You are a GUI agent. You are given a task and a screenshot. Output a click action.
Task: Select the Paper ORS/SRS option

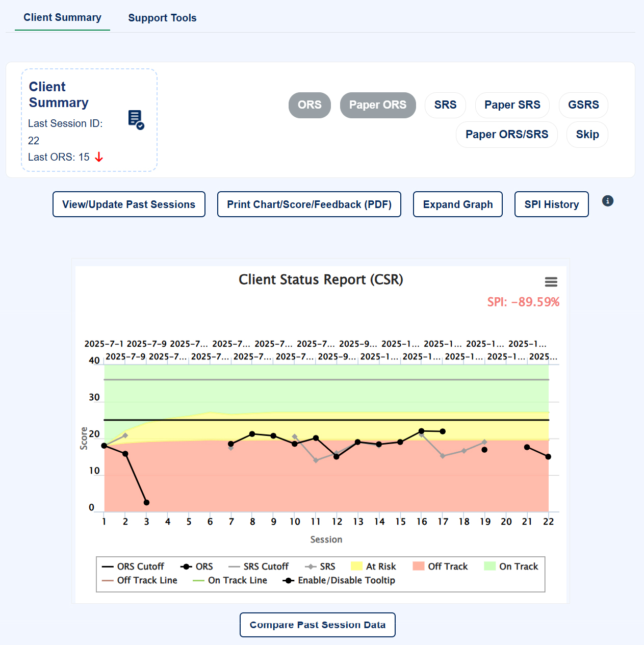click(506, 135)
